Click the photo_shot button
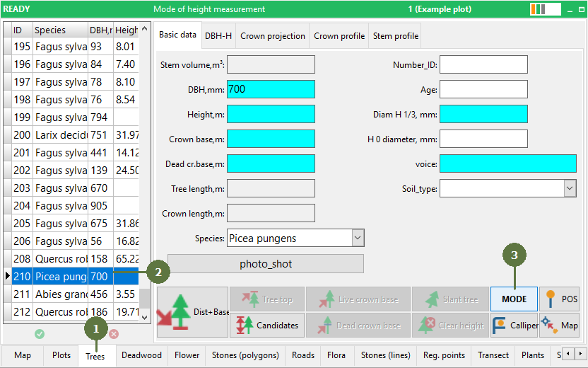 [x=266, y=264]
